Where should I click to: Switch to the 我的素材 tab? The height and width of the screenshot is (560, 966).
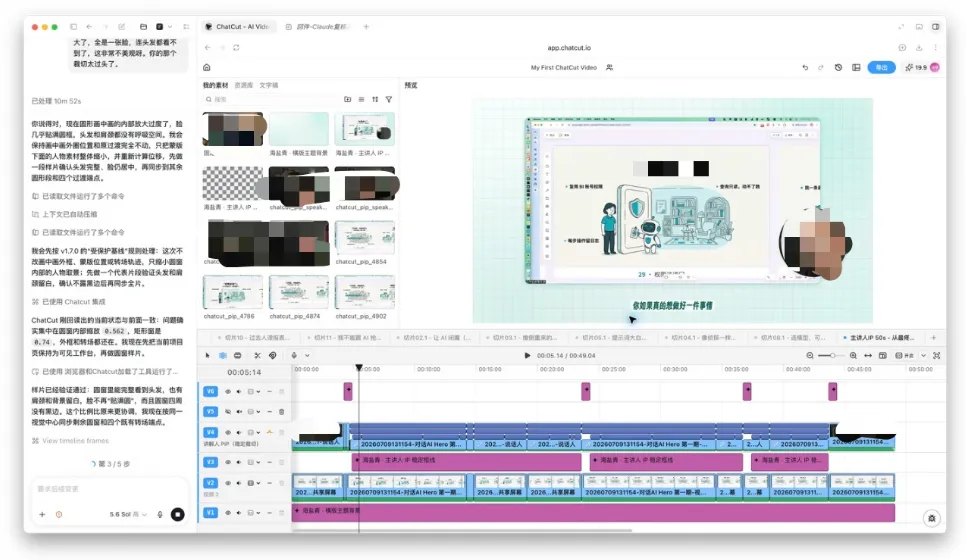tap(215, 85)
